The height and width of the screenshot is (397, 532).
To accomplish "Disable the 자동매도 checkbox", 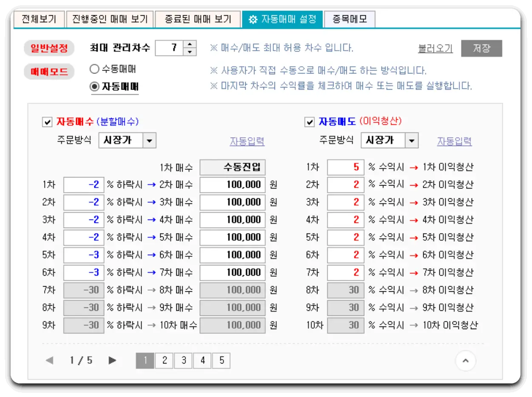I will [310, 122].
